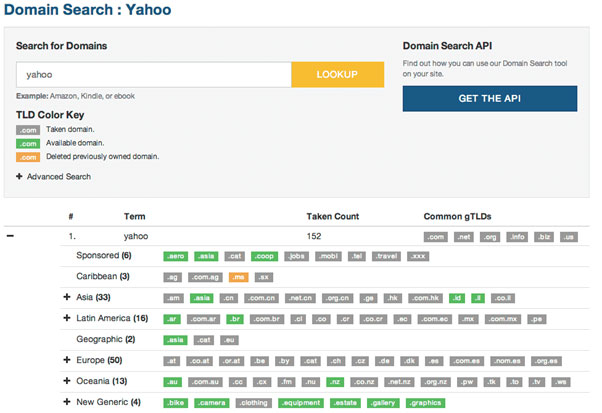
Task: Click the .nom.es tag
Action: [508, 361]
